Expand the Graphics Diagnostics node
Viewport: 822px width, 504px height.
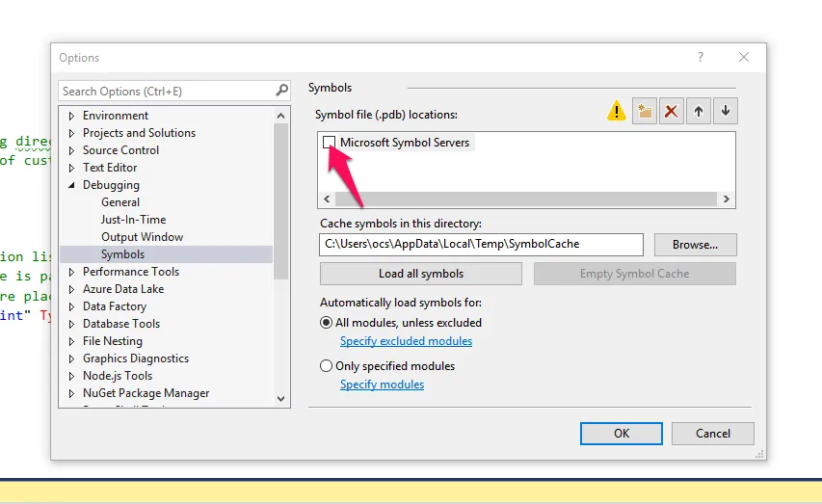72,358
